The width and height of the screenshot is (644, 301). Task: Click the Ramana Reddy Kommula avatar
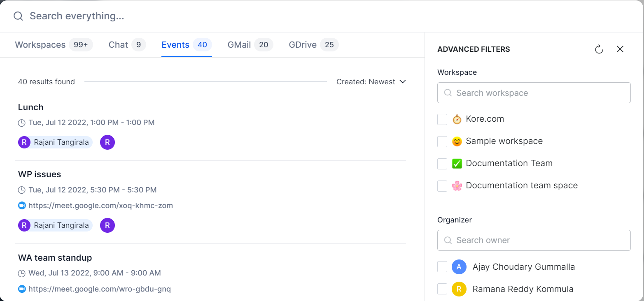(459, 289)
